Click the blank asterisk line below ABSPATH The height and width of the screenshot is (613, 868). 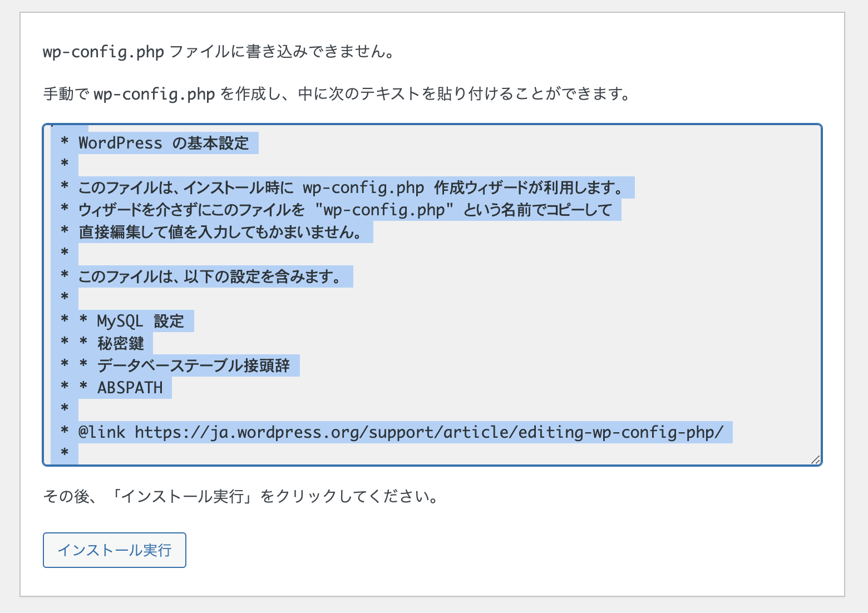[66, 408]
